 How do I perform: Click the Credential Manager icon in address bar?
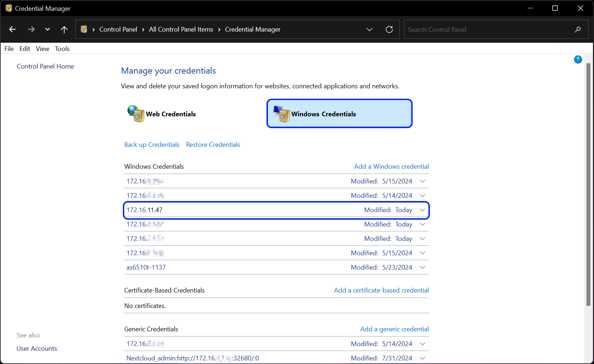click(84, 29)
